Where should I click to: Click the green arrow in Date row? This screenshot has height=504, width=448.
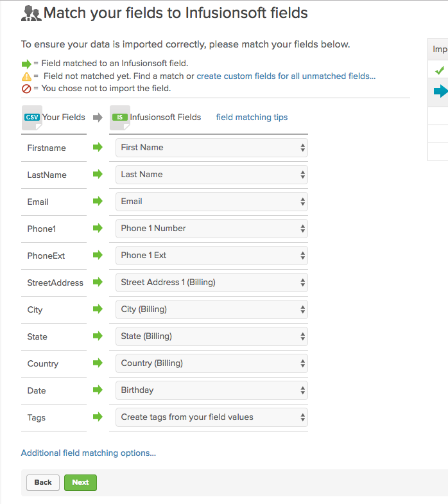(98, 390)
